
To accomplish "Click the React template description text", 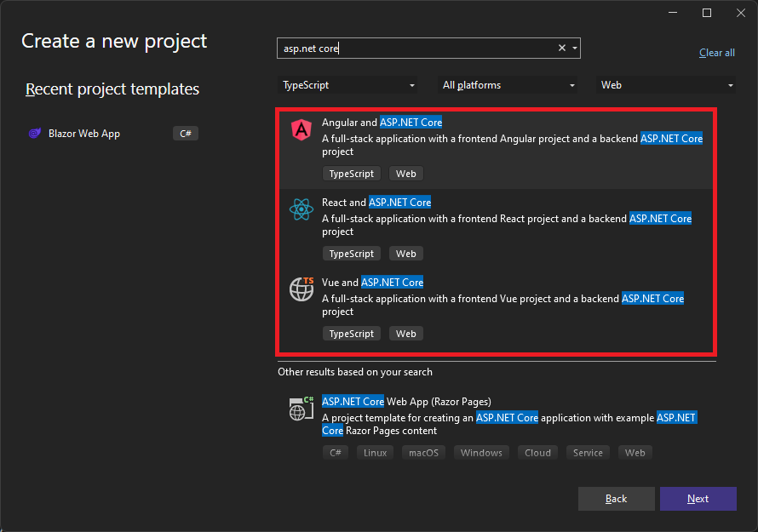I will (x=507, y=225).
